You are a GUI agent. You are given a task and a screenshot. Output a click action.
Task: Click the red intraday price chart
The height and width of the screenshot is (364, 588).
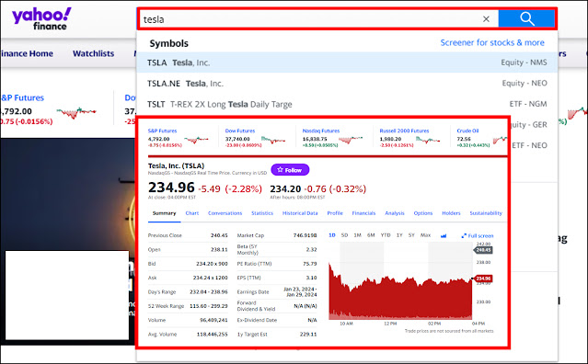tap(400, 292)
